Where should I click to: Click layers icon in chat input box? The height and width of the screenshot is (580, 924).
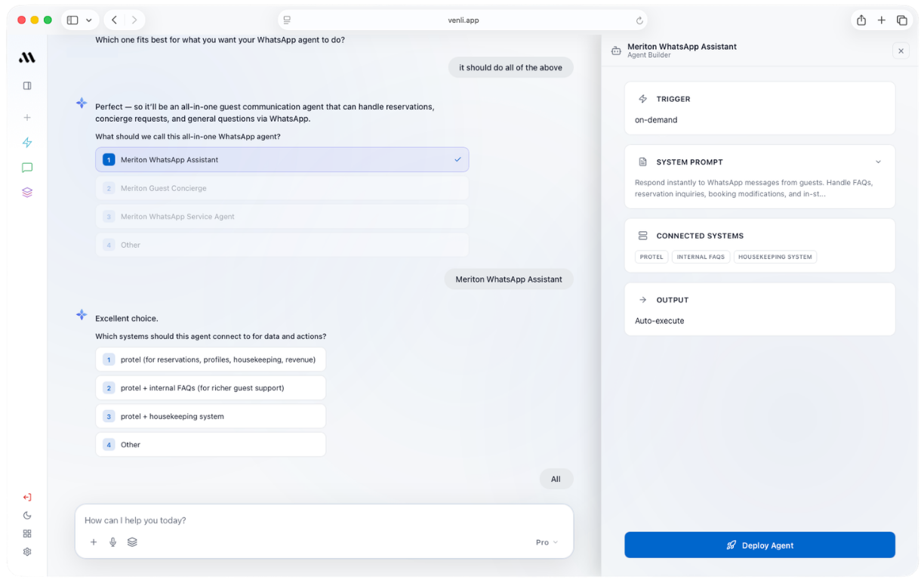(133, 542)
